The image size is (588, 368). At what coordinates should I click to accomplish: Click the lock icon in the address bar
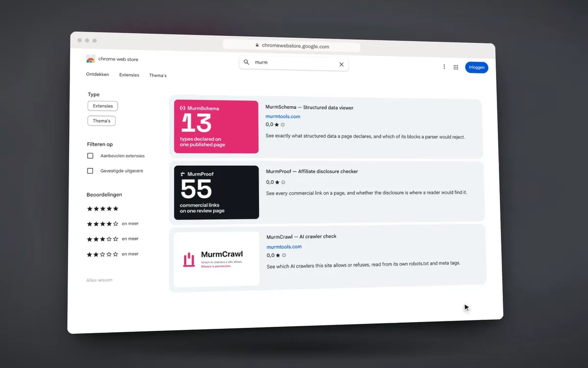tap(257, 45)
